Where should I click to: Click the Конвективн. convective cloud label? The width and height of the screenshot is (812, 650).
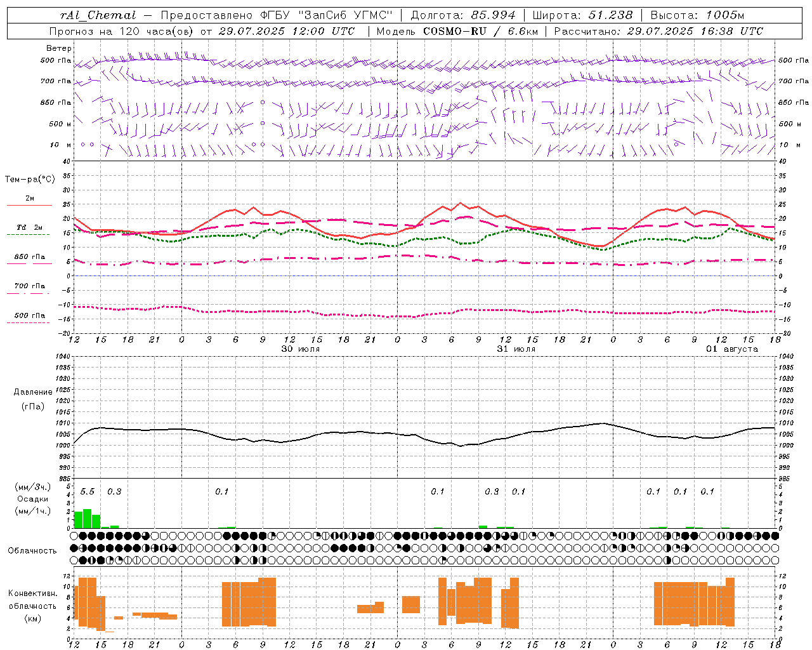(x=33, y=593)
